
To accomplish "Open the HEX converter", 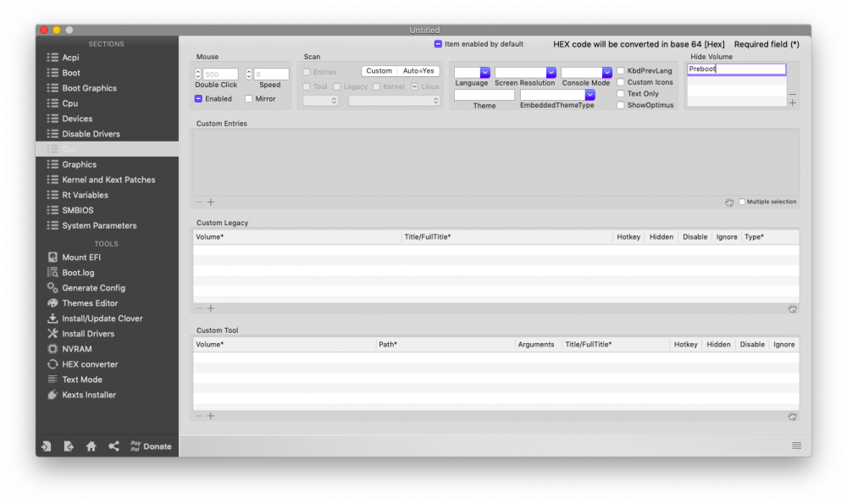I will (82, 364).
